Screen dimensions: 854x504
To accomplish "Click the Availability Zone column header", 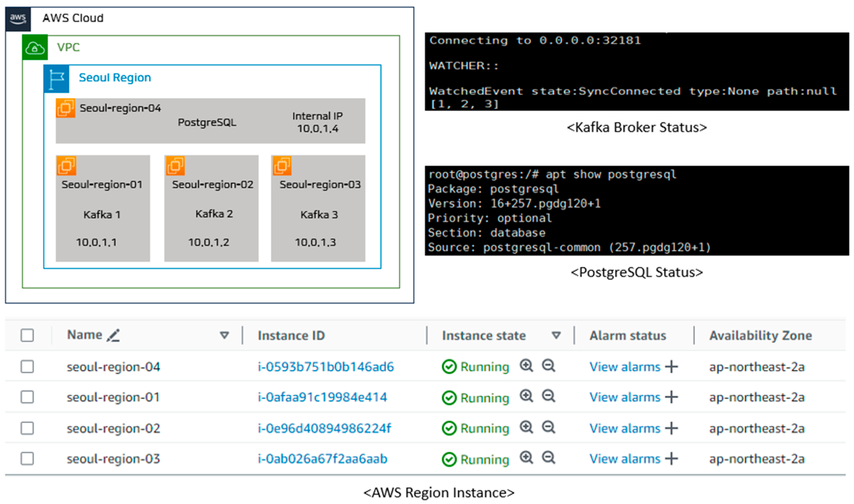I will 760,335.
